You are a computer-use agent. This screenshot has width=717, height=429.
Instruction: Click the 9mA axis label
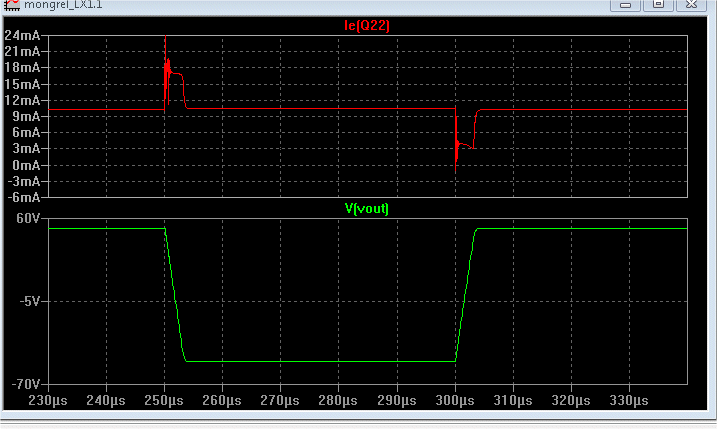[26, 116]
